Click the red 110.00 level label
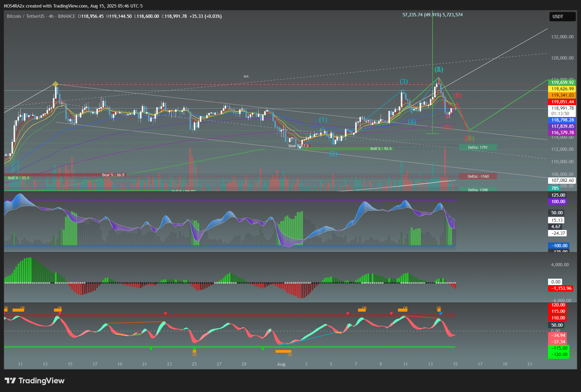 (558, 318)
